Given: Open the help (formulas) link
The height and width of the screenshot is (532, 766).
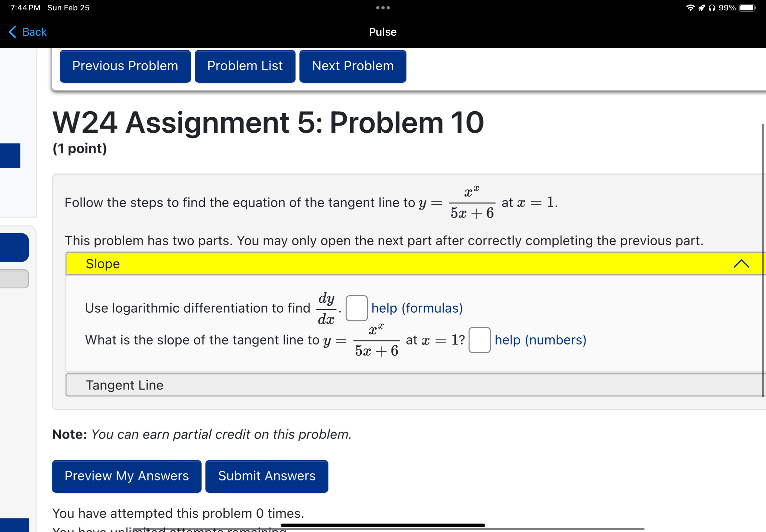Looking at the screenshot, I should coord(417,308).
